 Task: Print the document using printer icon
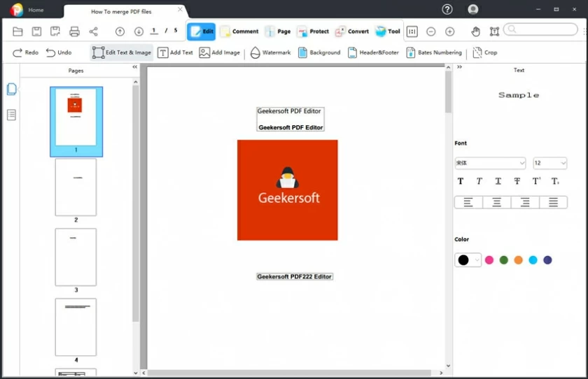[x=74, y=31]
